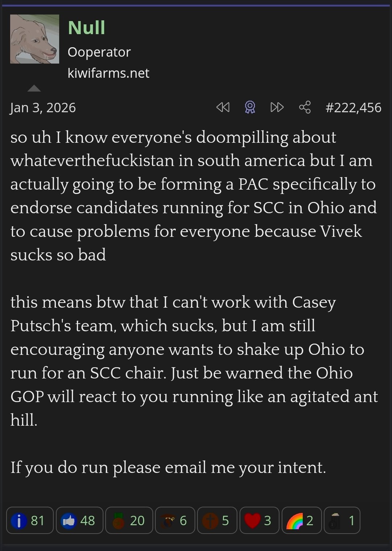Collapse user info triangle under avatar
Image resolution: width=392 pixels, height=551 pixels.
coord(34,88)
